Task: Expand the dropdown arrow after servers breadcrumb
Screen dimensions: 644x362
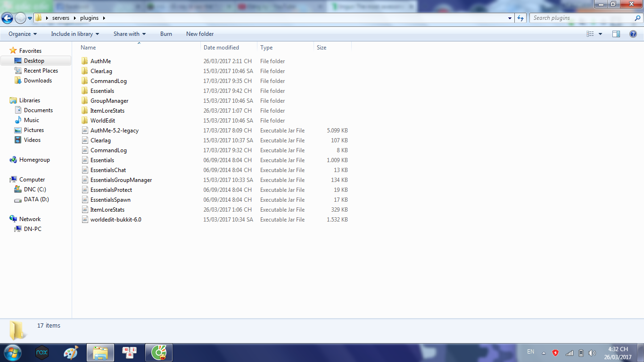Action: (x=74, y=18)
